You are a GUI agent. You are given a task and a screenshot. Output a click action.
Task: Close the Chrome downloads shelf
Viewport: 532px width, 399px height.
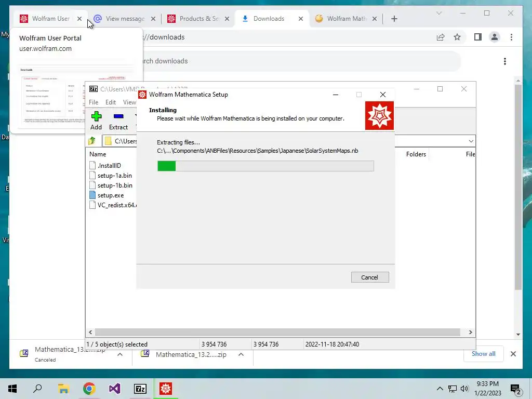513,354
